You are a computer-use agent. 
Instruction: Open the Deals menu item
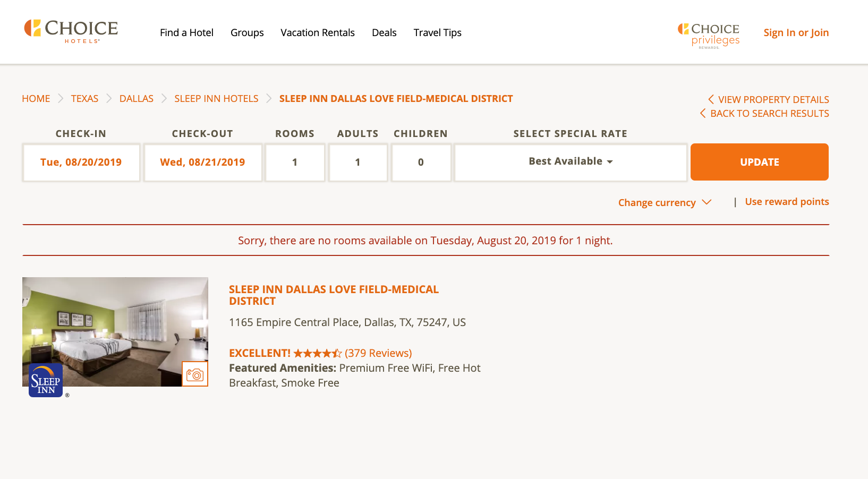pyautogui.click(x=384, y=32)
